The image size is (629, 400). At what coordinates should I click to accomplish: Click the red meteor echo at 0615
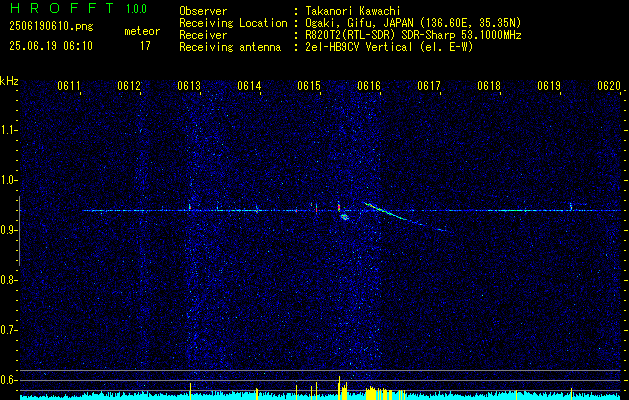point(316,207)
